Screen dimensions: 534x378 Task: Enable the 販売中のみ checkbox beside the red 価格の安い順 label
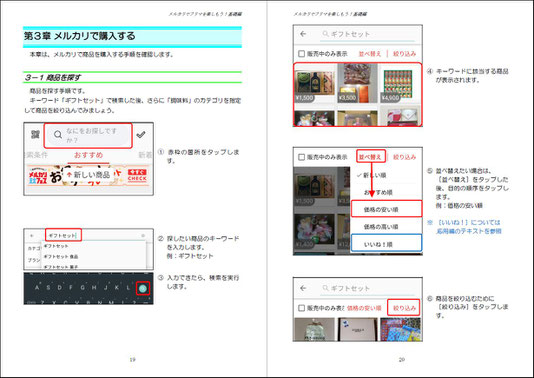pos(301,308)
